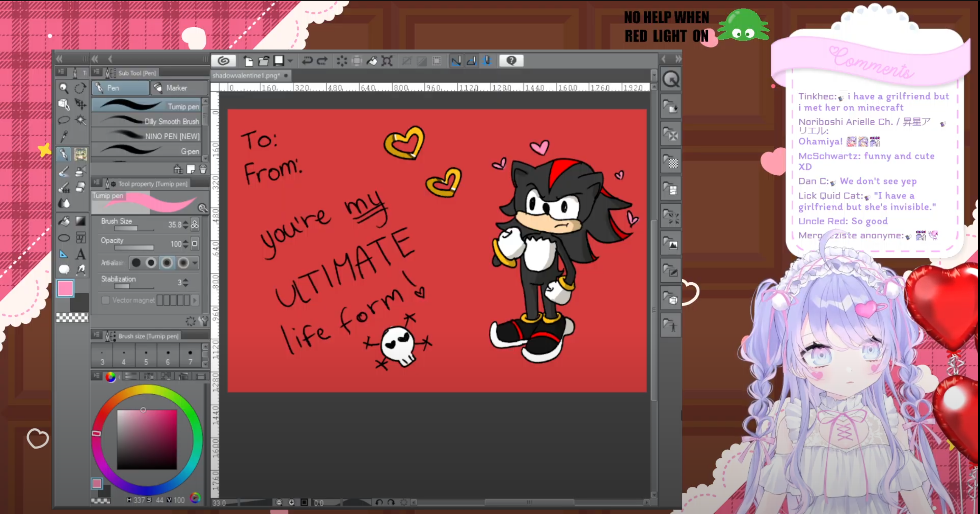Open the Clip Studio launcher icon
Screen dimensions: 980x514
click(223, 61)
